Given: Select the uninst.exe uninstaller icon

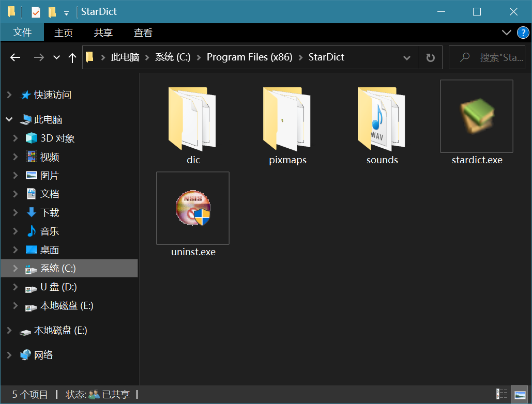Looking at the screenshot, I should pyautogui.click(x=193, y=208).
